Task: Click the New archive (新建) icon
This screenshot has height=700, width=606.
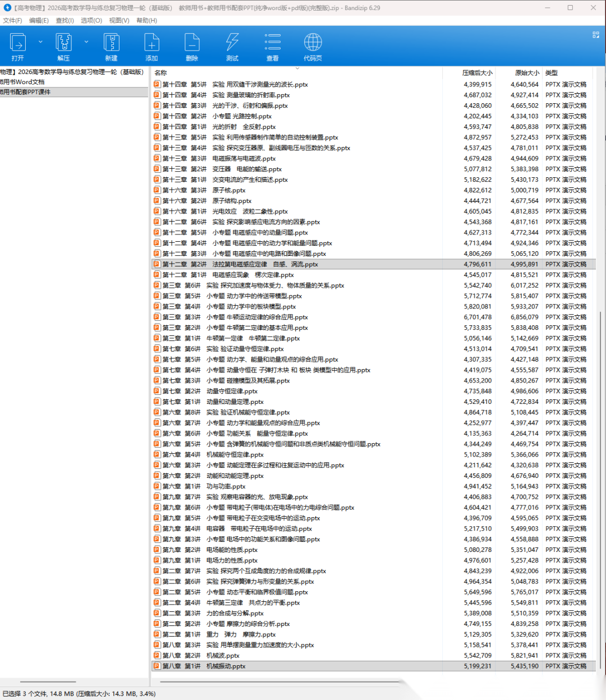Action: (x=111, y=43)
